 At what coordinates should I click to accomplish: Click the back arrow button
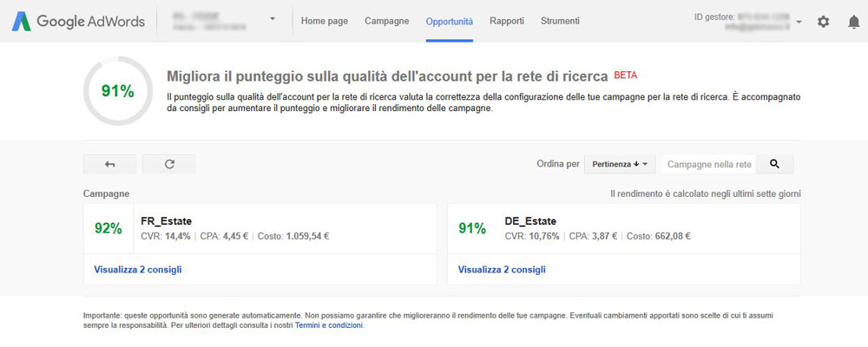click(x=109, y=164)
